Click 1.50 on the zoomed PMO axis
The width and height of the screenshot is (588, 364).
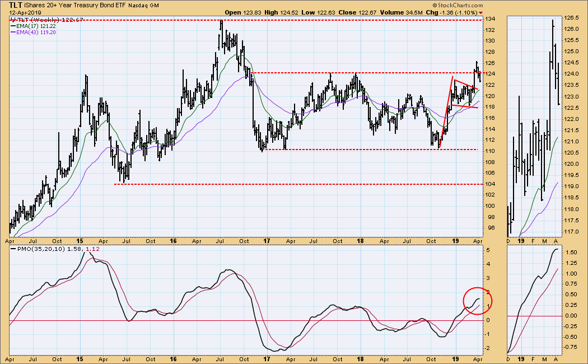[571, 253]
